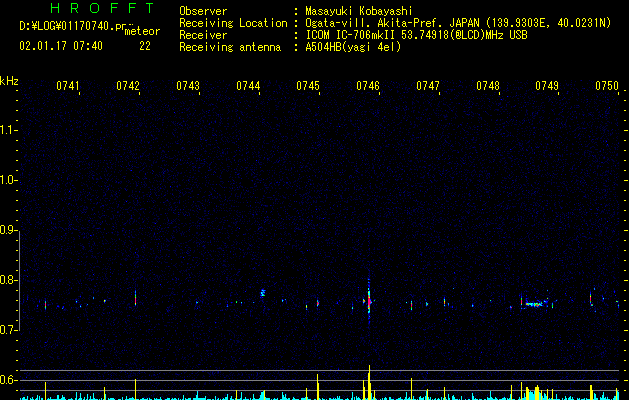This screenshot has height=400, width=629.
Task: Click the 0.9 frequency axis label
Action: 8,230
